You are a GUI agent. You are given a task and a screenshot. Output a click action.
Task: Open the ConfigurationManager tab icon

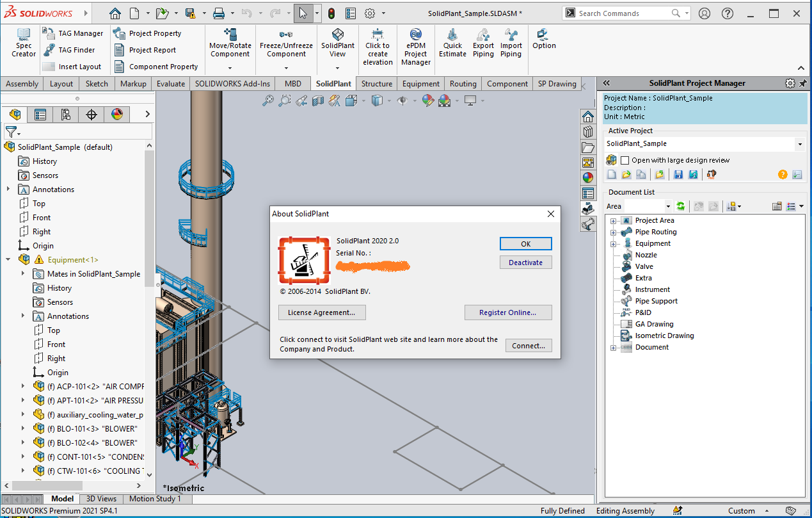pyautogui.click(x=66, y=115)
